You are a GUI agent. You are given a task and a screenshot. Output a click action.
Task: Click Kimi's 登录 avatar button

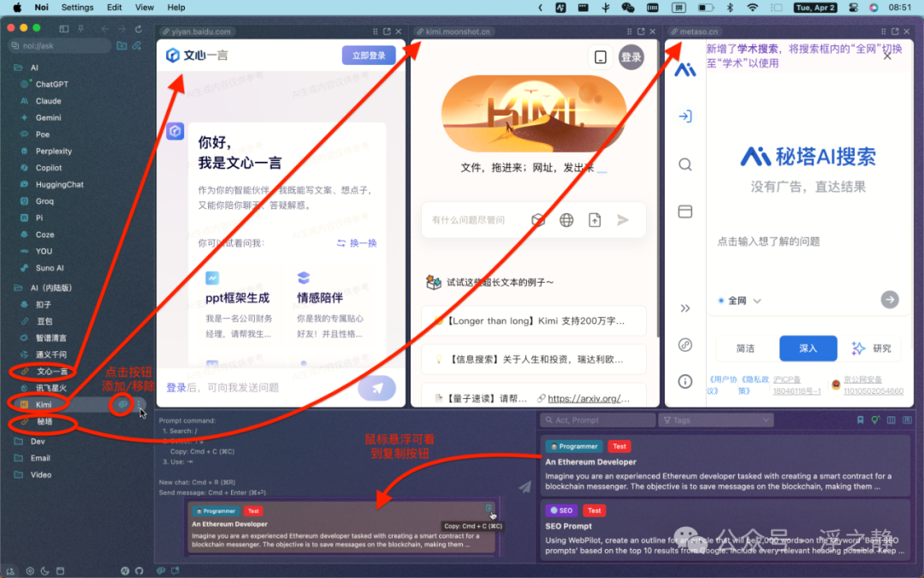(631, 57)
